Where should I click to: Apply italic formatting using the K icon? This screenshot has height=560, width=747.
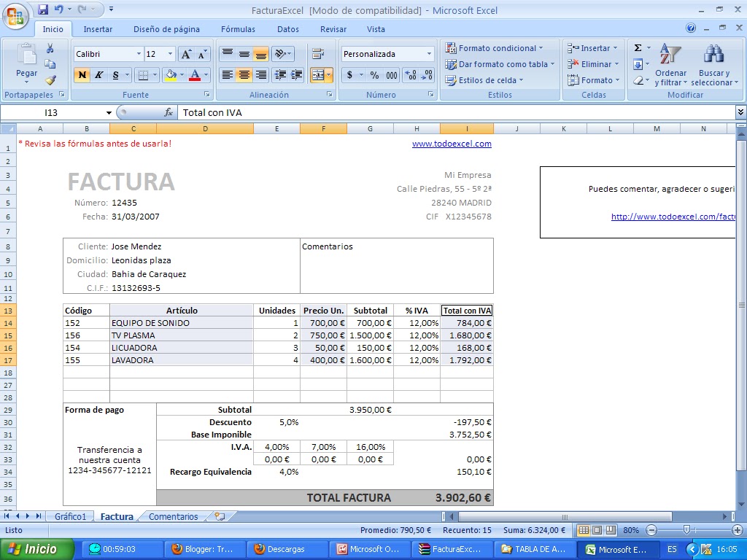98,74
